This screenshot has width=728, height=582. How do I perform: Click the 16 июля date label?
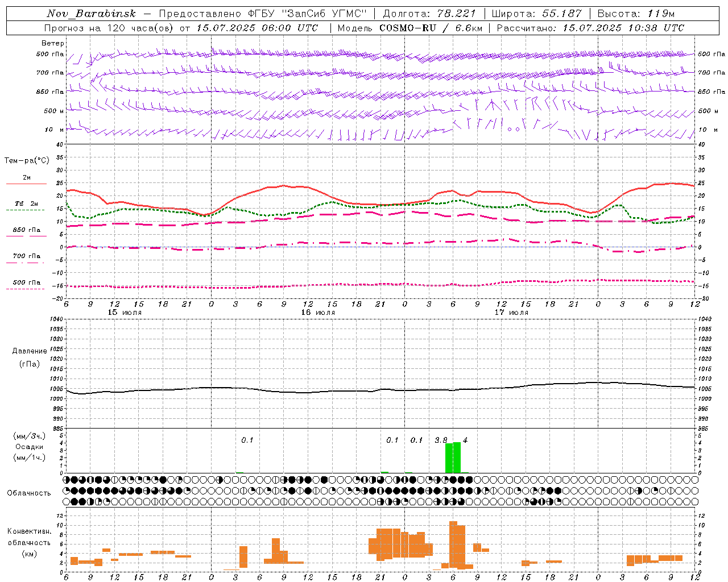pyautogui.click(x=318, y=312)
